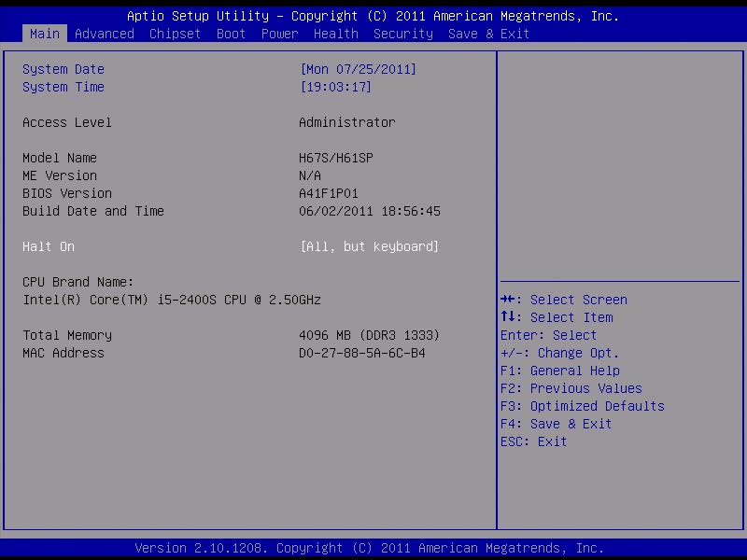Image resolution: width=747 pixels, height=560 pixels.
Task: Open the Security tab
Action: (403, 34)
